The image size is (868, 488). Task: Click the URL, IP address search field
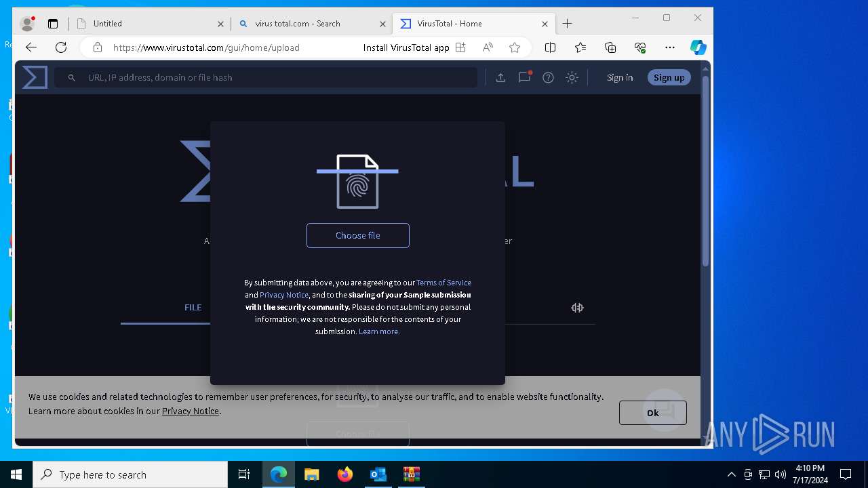pos(266,77)
